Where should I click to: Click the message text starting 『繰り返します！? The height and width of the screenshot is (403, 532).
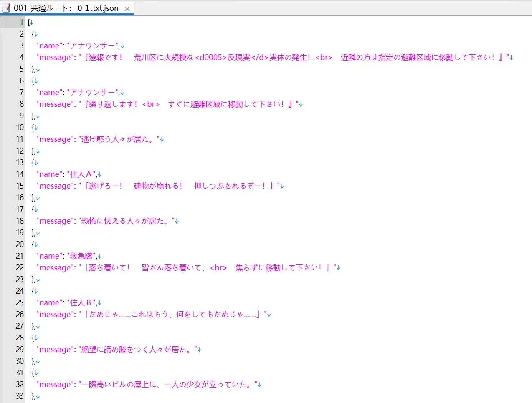(188, 104)
